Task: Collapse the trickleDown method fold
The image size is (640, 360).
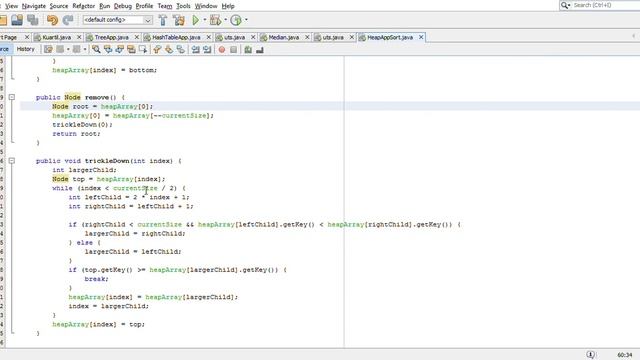Action: coord(12,161)
